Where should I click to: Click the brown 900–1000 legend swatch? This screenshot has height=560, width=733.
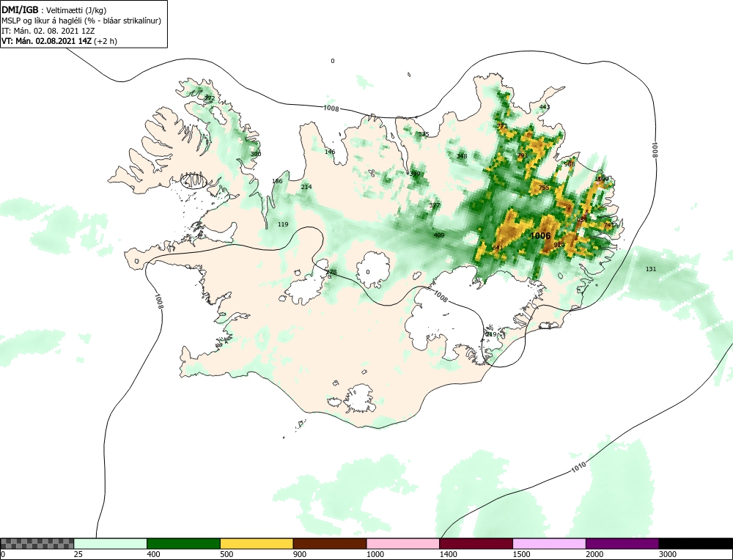(x=330, y=544)
